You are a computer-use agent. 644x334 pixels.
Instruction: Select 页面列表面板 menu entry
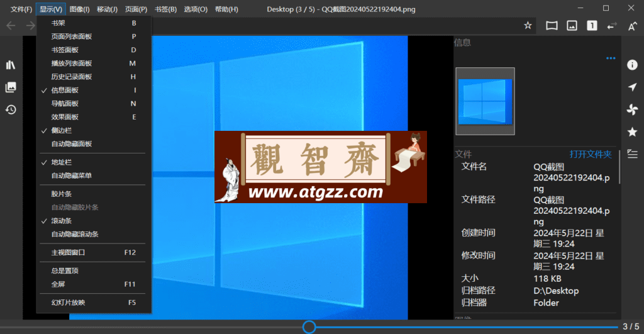tap(94, 36)
